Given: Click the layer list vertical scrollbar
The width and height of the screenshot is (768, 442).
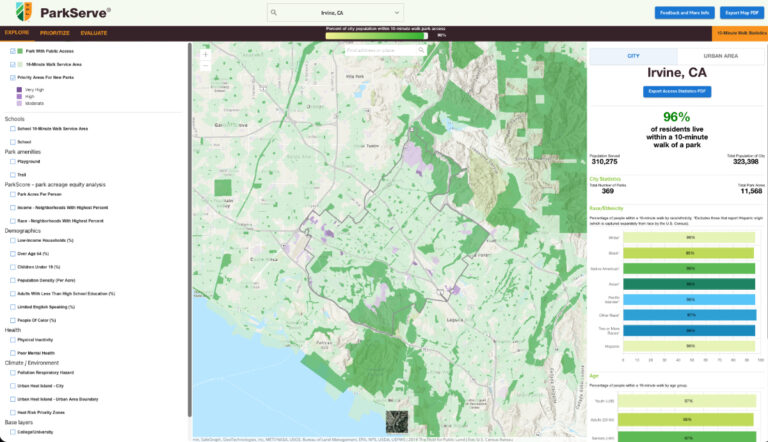Looking at the screenshot, I should [190, 230].
